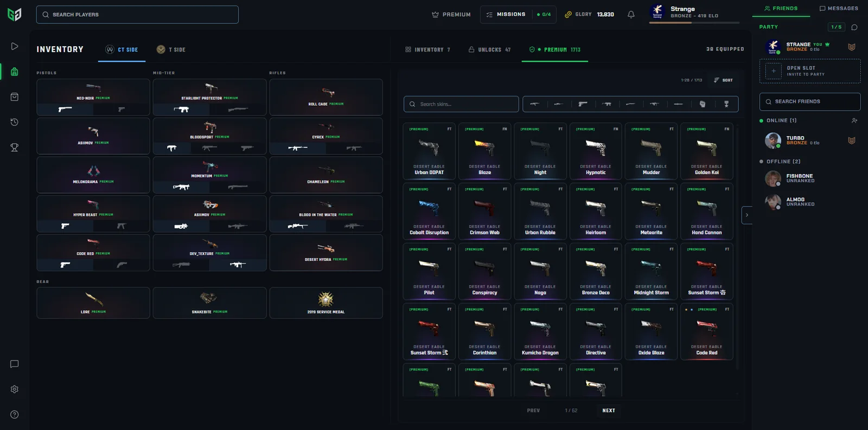Click the green logo in the top-left corner

pyautogui.click(x=15, y=15)
